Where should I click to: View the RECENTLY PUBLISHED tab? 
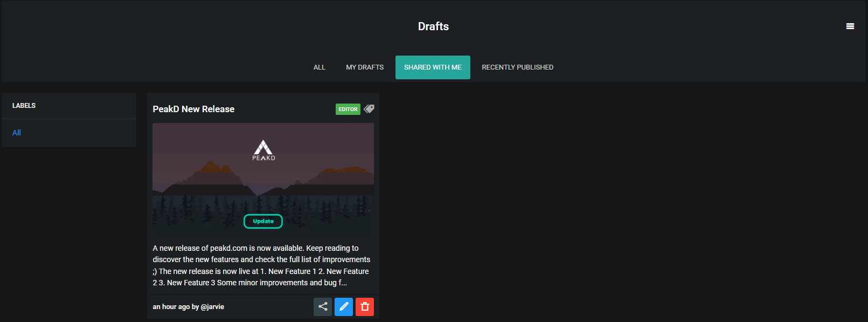click(x=517, y=67)
